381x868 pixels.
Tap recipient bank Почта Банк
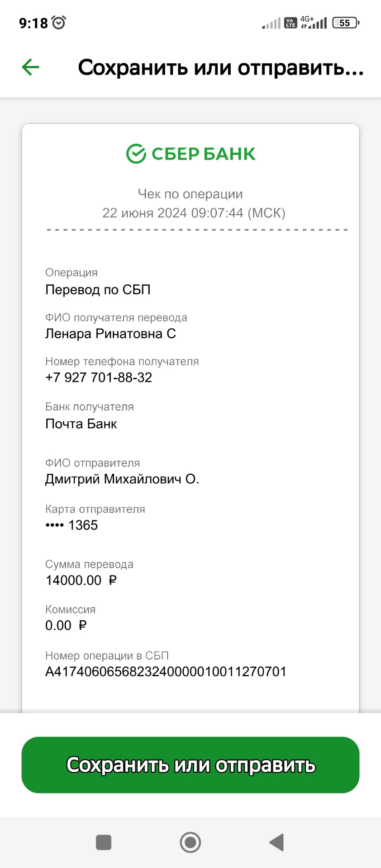click(x=81, y=424)
